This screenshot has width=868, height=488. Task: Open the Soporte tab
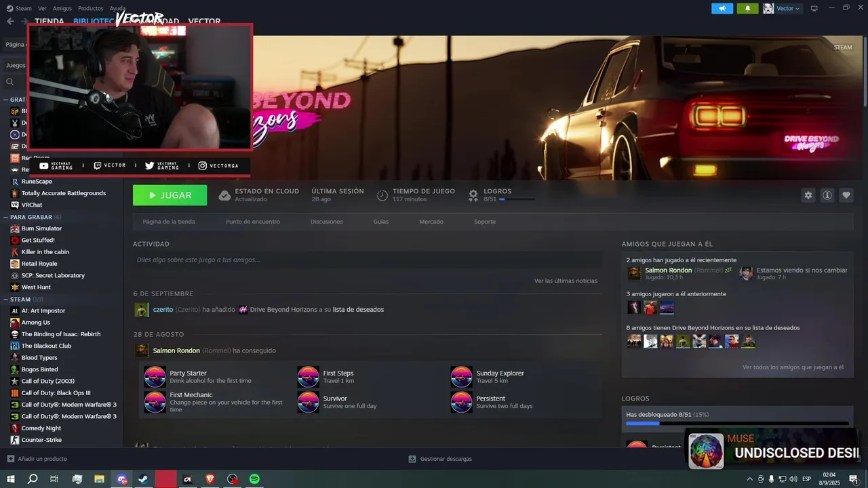pyautogui.click(x=485, y=222)
